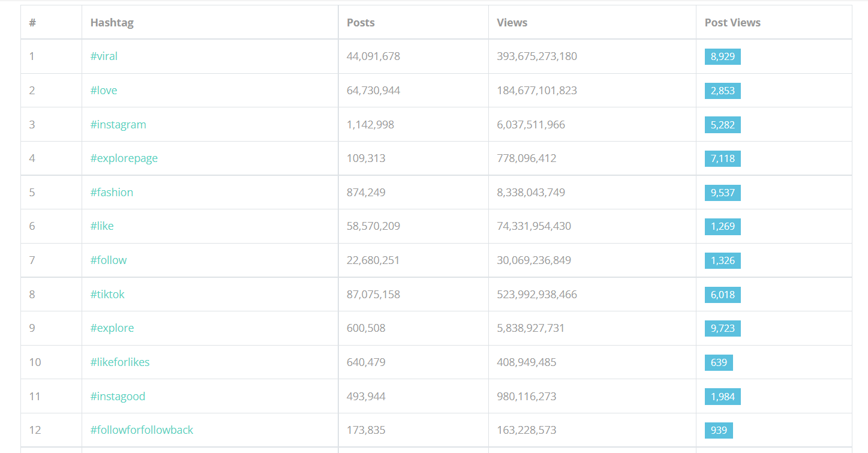Open the #explorepage hashtag page

[124, 158]
